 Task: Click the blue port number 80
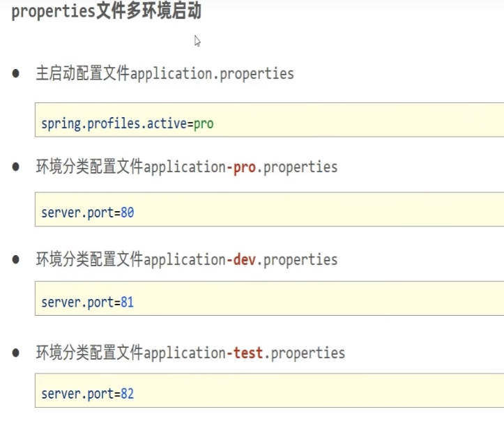(x=127, y=213)
